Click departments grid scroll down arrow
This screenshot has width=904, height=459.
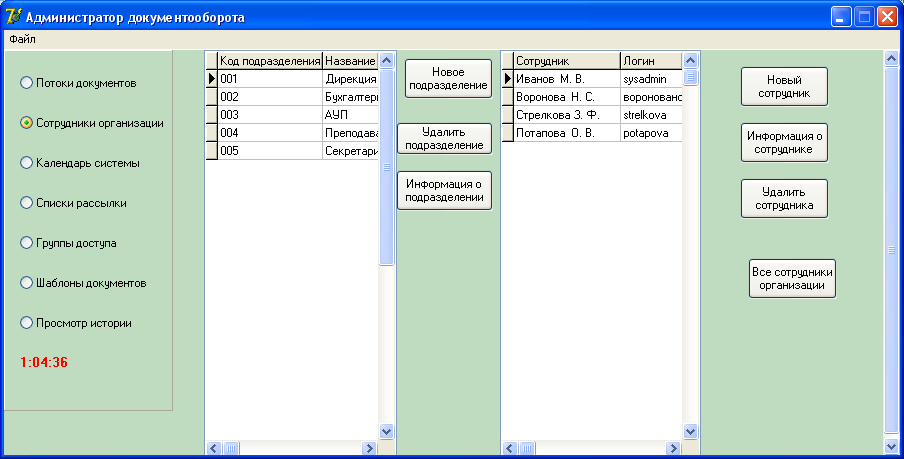[x=386, y=431]
